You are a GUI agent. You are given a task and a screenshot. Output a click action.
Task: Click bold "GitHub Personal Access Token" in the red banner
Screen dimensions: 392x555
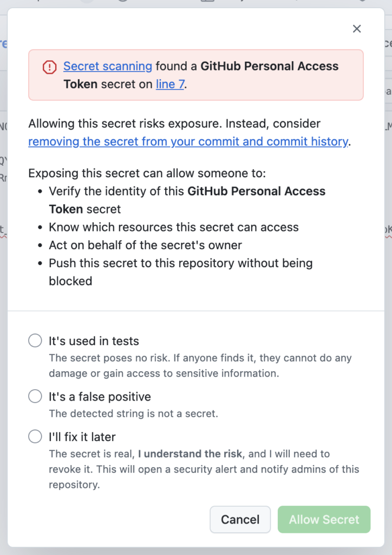tap(269, 66)
